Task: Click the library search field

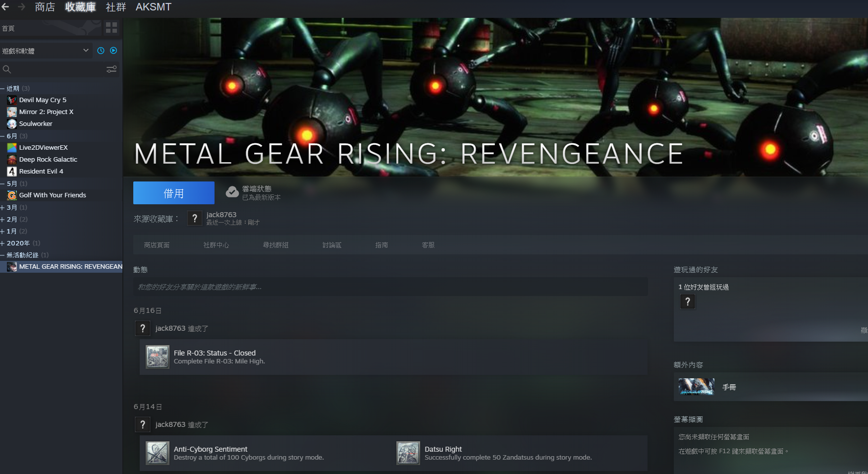Action: tap(54, 69)
